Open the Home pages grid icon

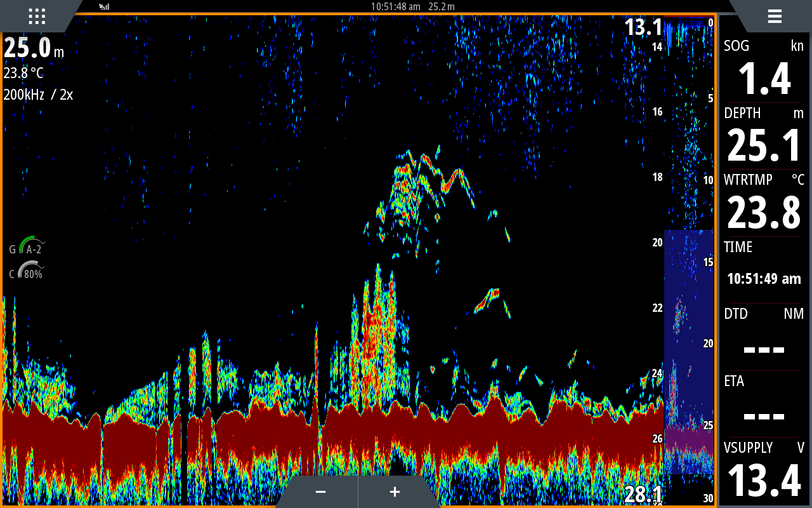point(37,16)
